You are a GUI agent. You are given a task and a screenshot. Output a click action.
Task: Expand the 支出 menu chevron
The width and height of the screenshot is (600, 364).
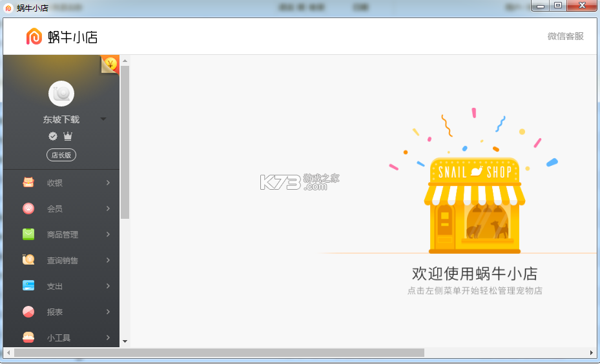pos(109,286)
